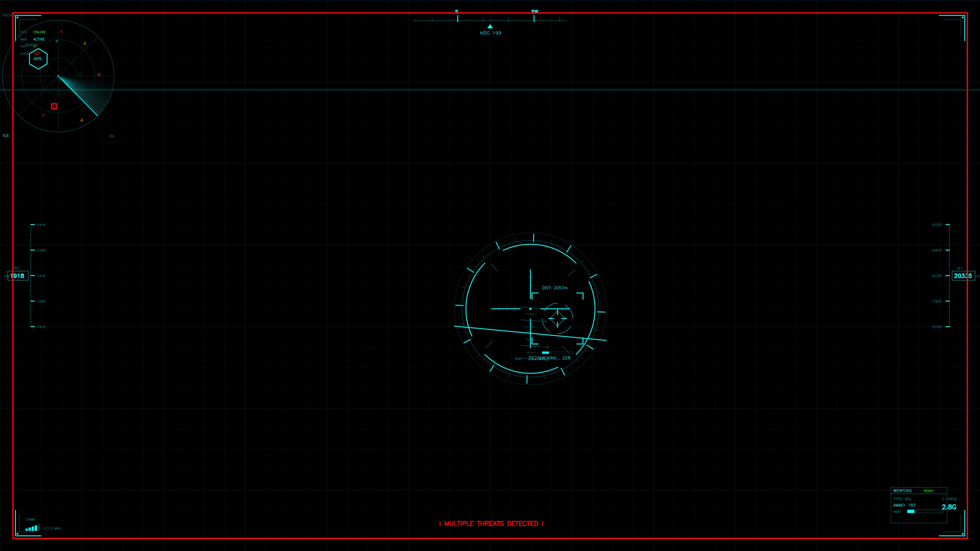Toggle the weapons READY status
The height and width of the screenshot is (551, 980).
coord(929,491)
